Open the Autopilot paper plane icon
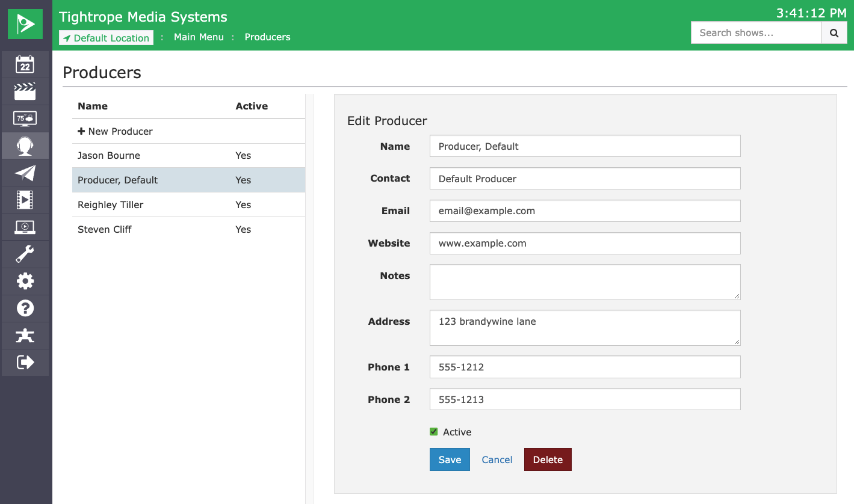This screenshot has width=854, height=504. tap(25, 173)
